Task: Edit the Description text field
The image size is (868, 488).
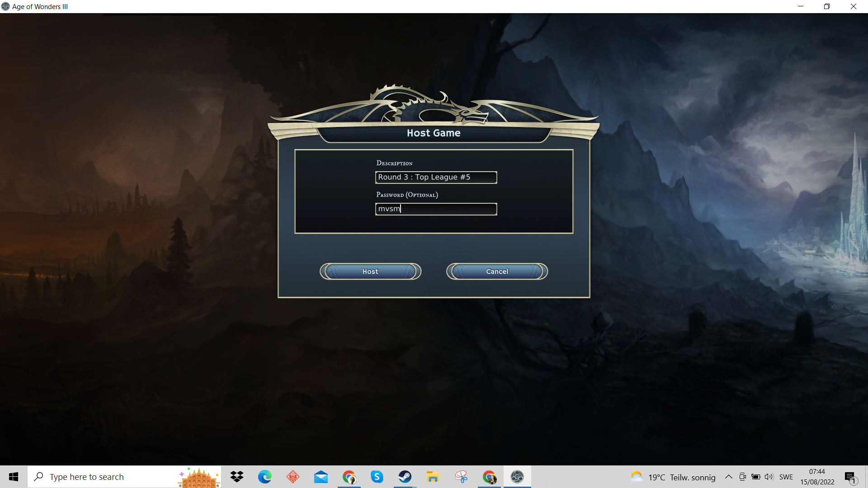Action: 436,177
